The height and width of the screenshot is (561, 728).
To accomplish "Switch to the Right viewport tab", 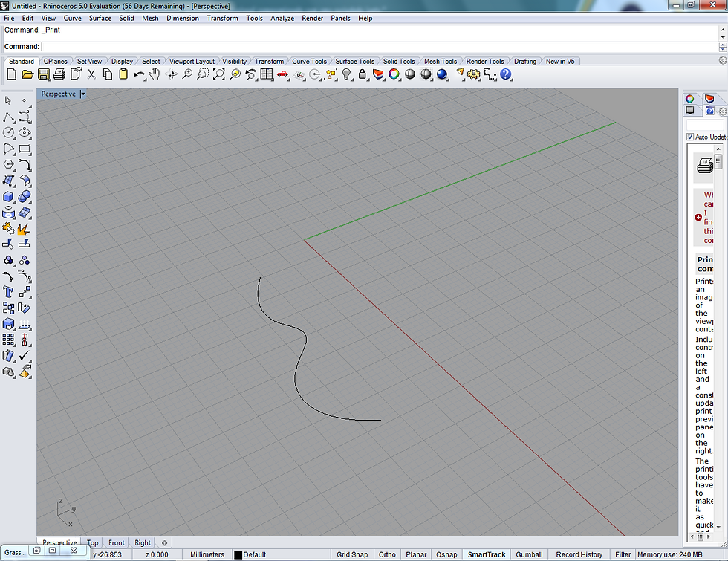I will (143, 542).
